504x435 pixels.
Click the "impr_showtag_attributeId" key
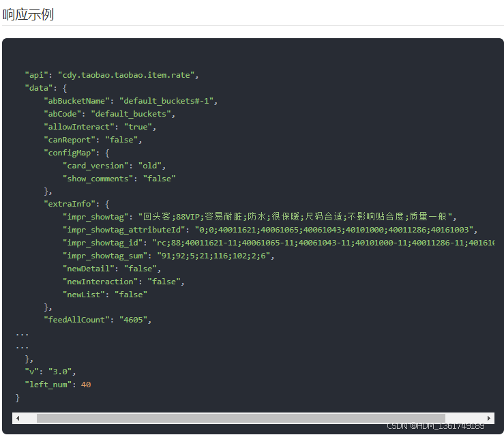(123, 230)
